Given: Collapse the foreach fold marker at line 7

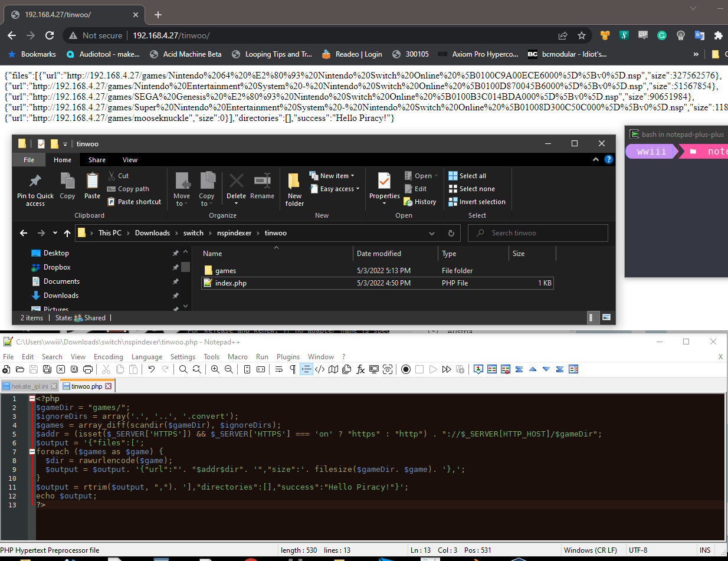Looking at the screenshot, I should [x=32, y=452].
